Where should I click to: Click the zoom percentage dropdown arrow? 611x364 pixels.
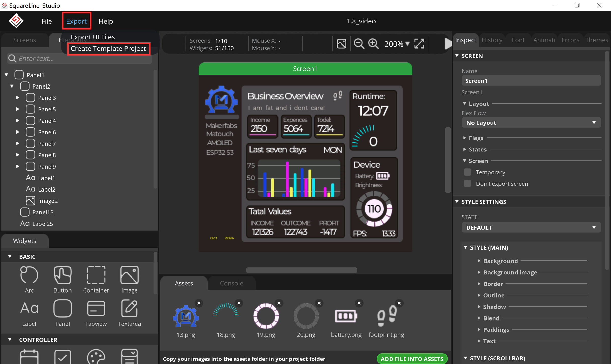[407, 43]
